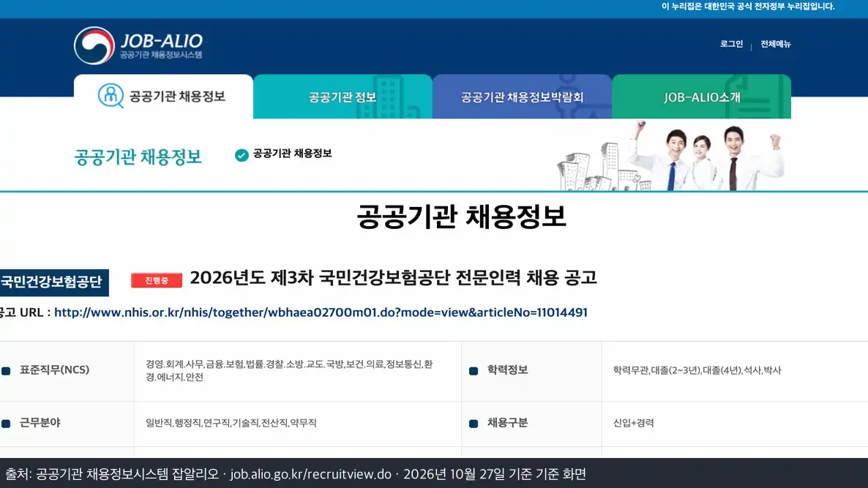Image resolution: width=868 pixels, height=488 pixels.
Task: Click the 2026년도 제3차 채용 공고 title
Action: [x=394, y=278]
